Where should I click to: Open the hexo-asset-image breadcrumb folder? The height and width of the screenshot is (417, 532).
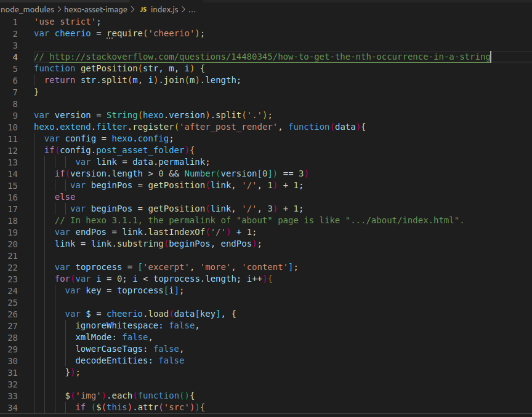pyautogui.click(x=95, y=9)
